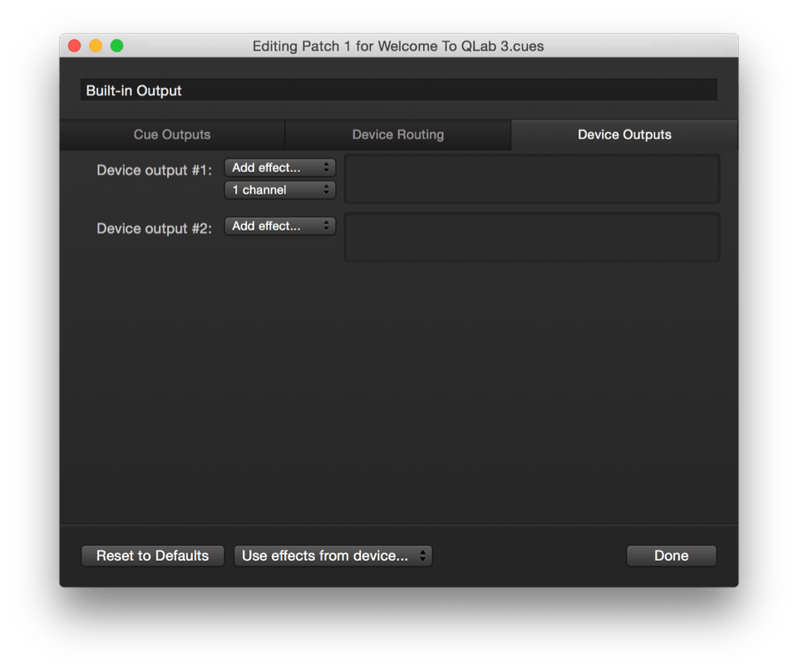Open Add effect menu for Device output #2
798x672 pixels.
tap(279, 226)
